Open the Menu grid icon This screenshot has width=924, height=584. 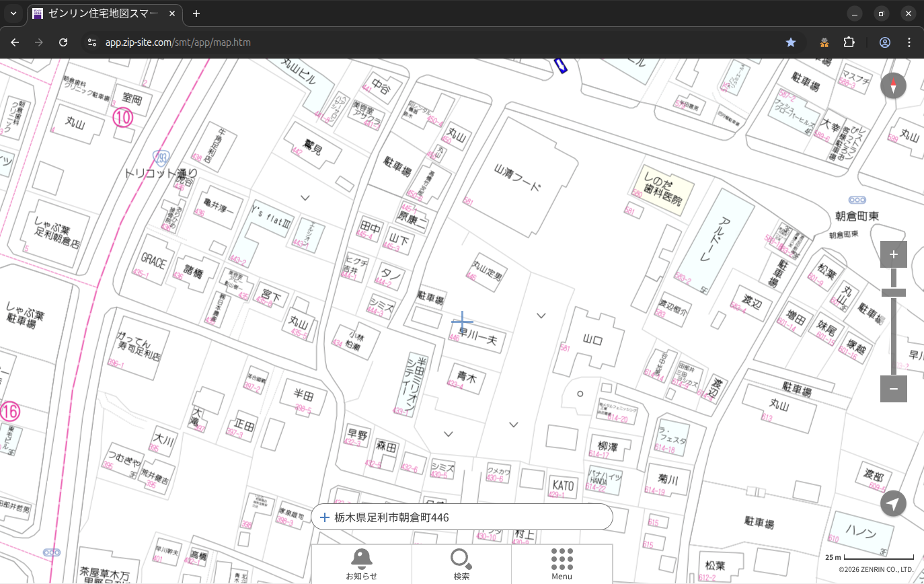pyautogui.click(x=562, y=564)
